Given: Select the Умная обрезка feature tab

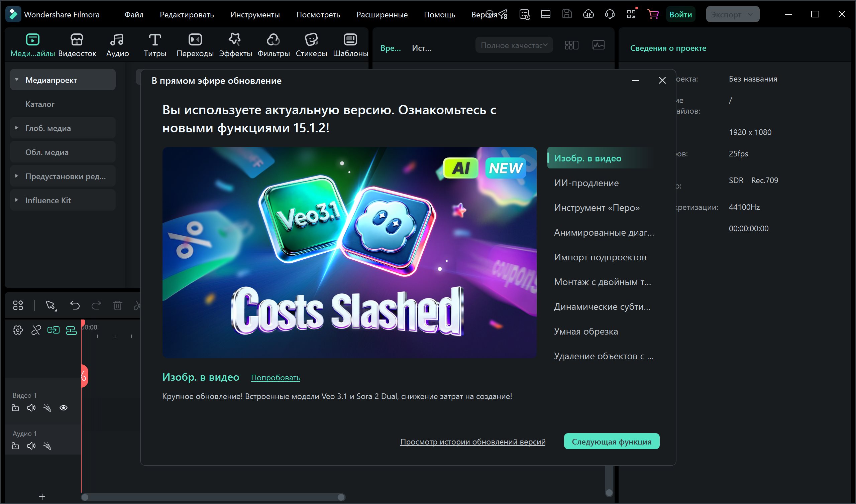Looking at the screenshot, I should (585, 331).
